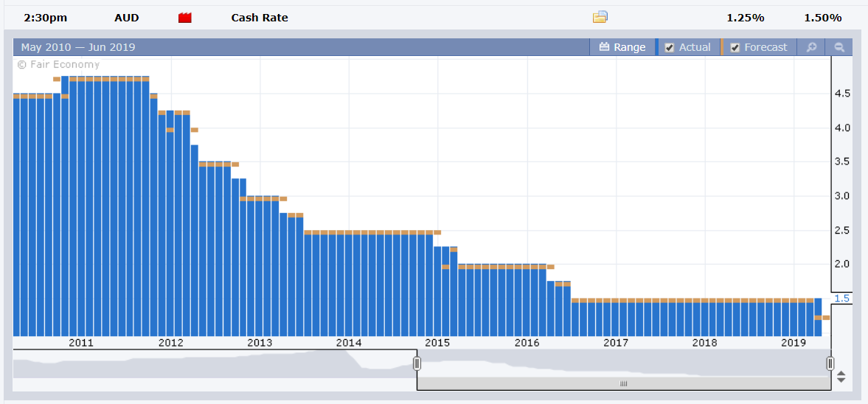Click the calendar Range button
This screenshot has width=868, height=404.
tap(622, 47)
